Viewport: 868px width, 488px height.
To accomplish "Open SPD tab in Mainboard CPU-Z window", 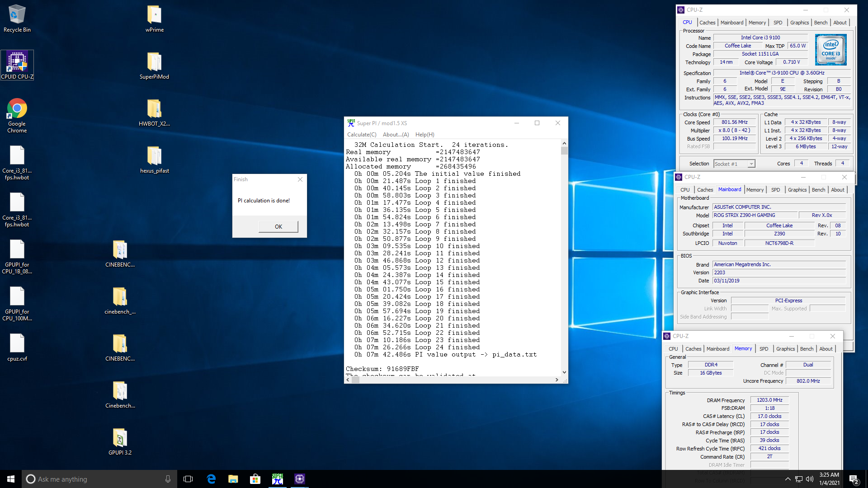I will (775, 190).
